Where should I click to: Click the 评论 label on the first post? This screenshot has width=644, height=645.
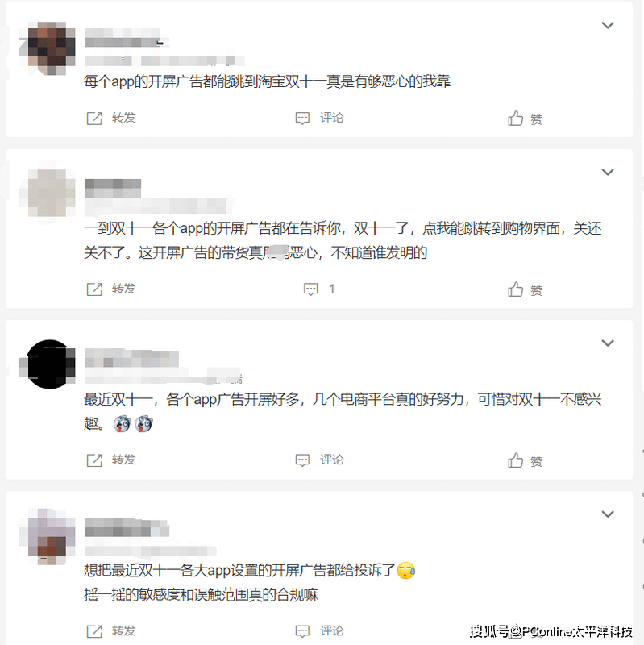(x=331, y=118)
